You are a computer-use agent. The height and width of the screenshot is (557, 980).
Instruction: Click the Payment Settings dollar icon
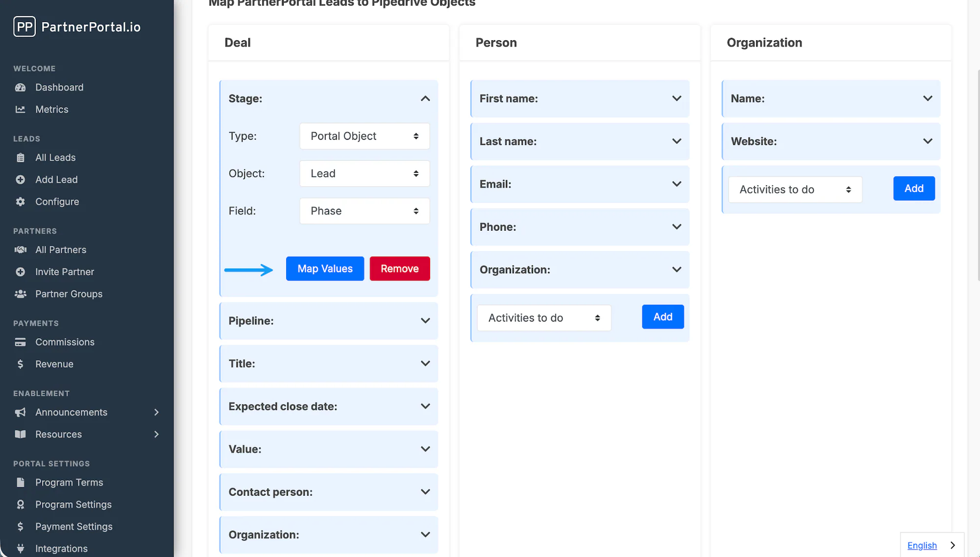(x=20, y=526)
